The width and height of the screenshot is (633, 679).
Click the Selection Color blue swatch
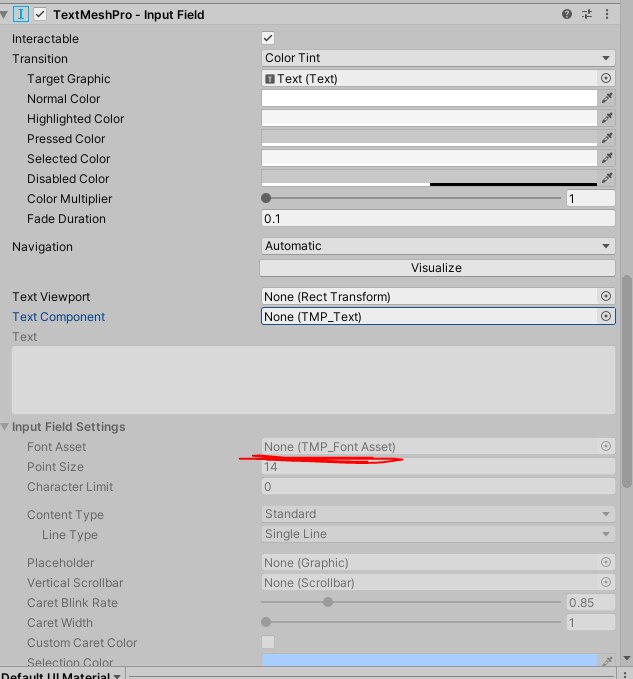point(429,661)
